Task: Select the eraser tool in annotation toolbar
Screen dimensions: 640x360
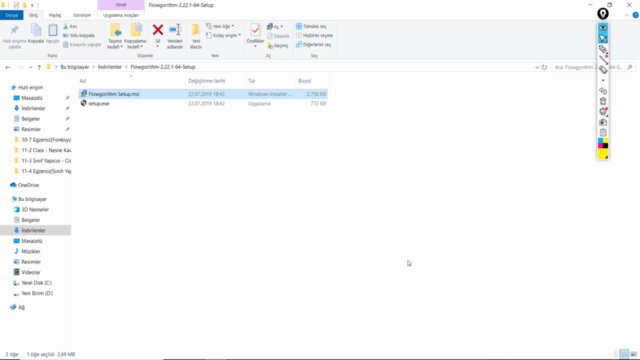Action: tap(603, 70)
